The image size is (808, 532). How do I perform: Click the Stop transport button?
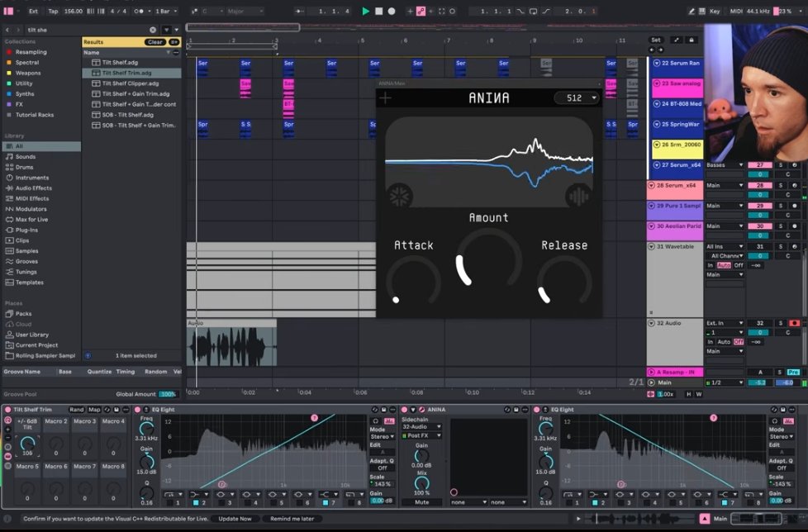pyautogui.click(x=378, y=11)
